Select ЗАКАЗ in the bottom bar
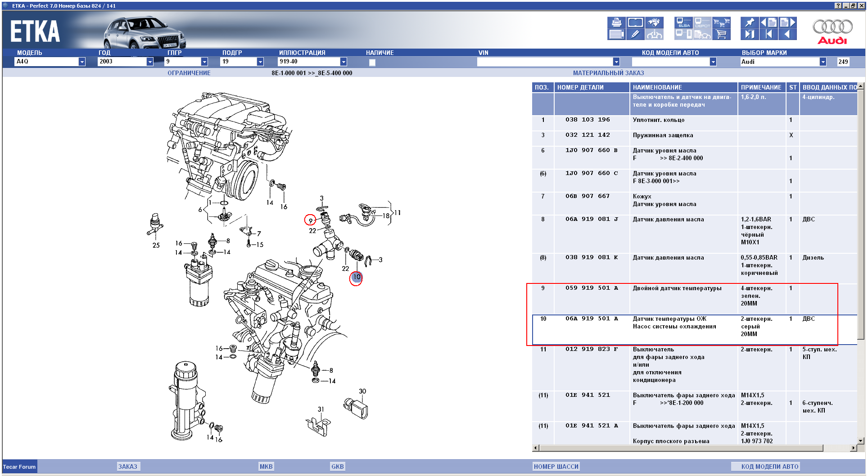The width and height of the screenshot is (868, 476). 127,467
